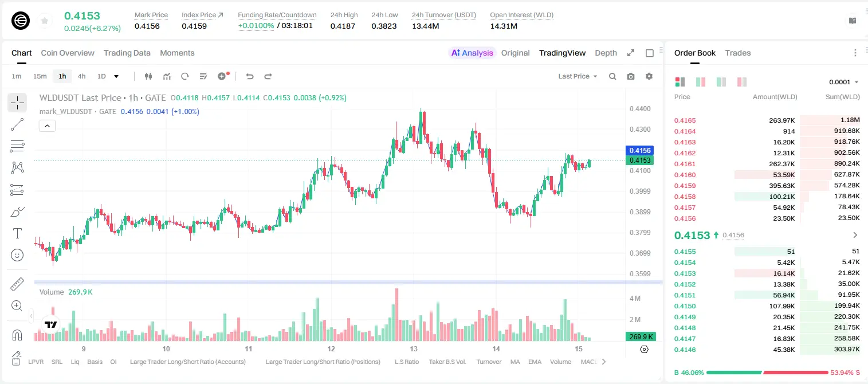The image size is (868, 384).
Task: Switch chart to Depth view
Action: tap(606, 53)
